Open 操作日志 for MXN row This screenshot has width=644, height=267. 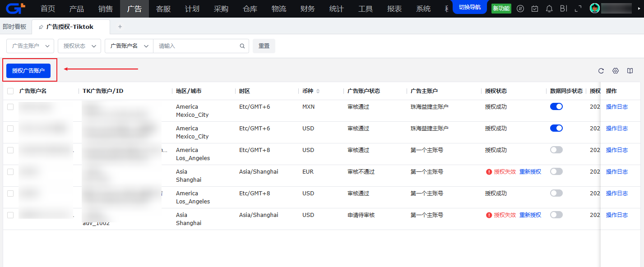617,107
